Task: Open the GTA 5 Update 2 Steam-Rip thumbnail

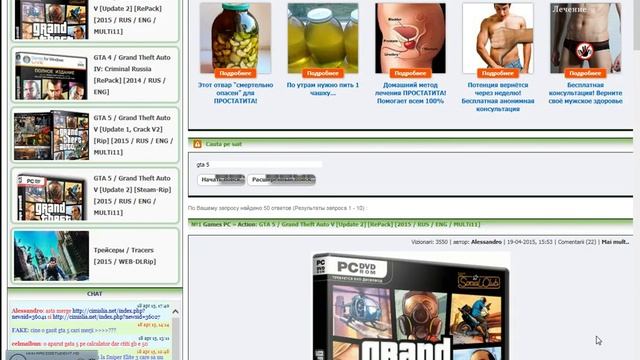Action: (x=51, y=196)
